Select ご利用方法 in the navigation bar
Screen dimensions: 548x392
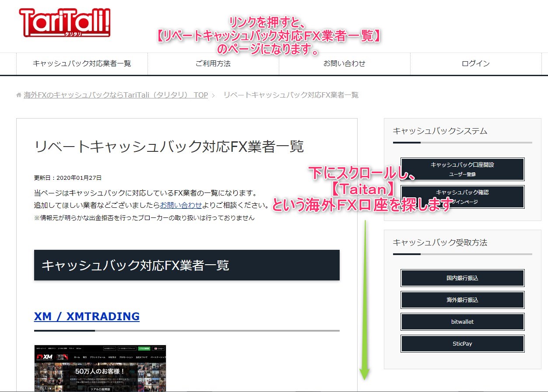point(213,63)
